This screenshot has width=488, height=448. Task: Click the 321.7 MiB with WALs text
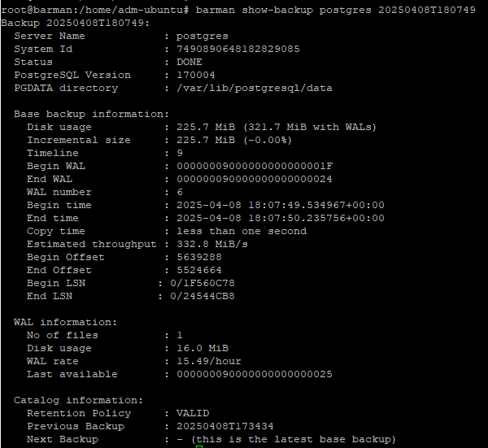click(x=310, y=127)
